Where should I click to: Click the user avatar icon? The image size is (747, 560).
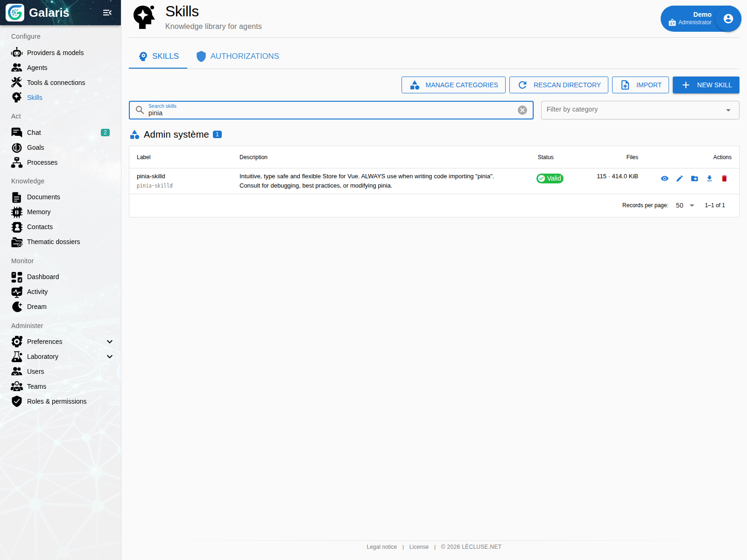tap(728, 19)
